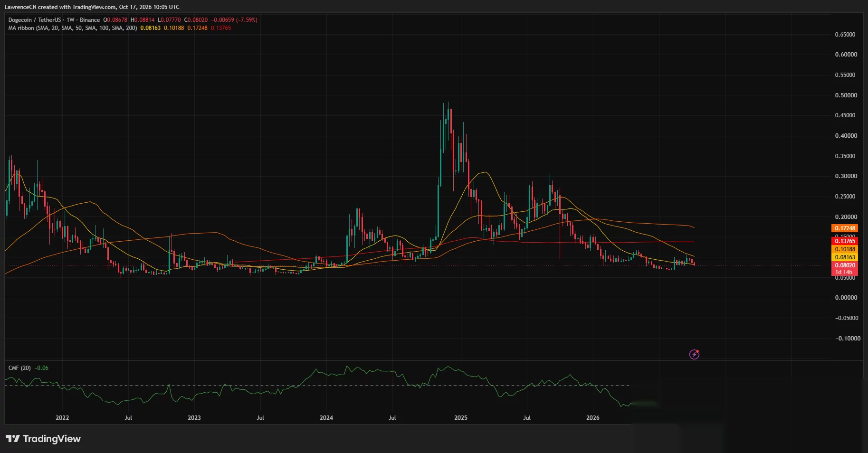This screenshot has width=868, height=453.
Task: Click the CMF value -0.06
Action: click(41, 368)
